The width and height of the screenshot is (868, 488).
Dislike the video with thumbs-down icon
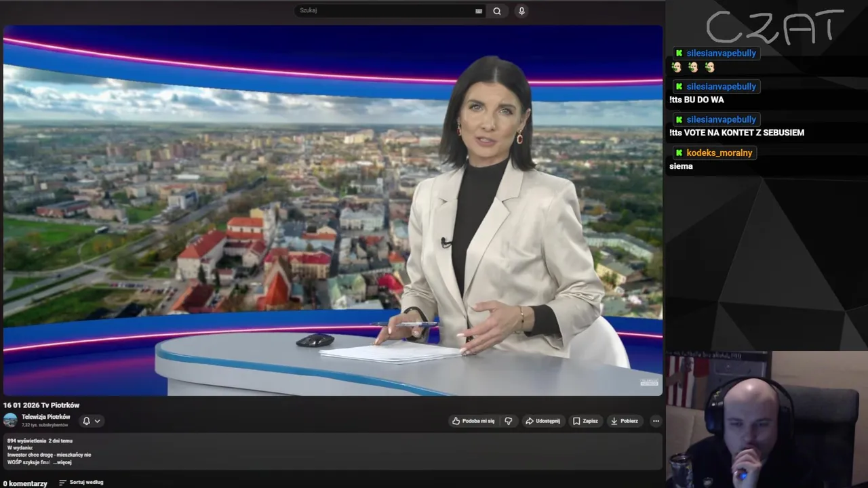coord(509,421)
